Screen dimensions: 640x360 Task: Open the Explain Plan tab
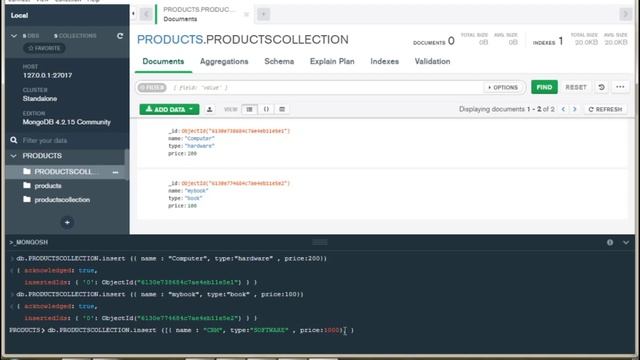pos(332,62)
